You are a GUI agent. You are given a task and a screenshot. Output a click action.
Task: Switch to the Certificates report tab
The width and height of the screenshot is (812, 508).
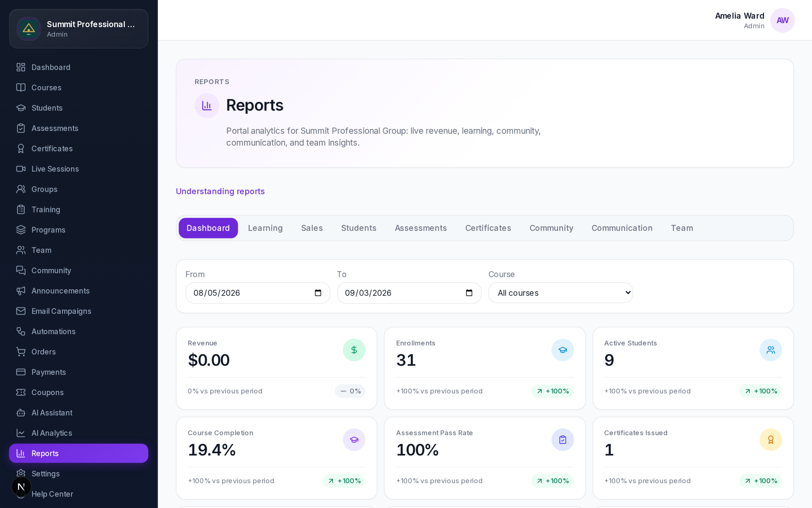pos(488,228)
